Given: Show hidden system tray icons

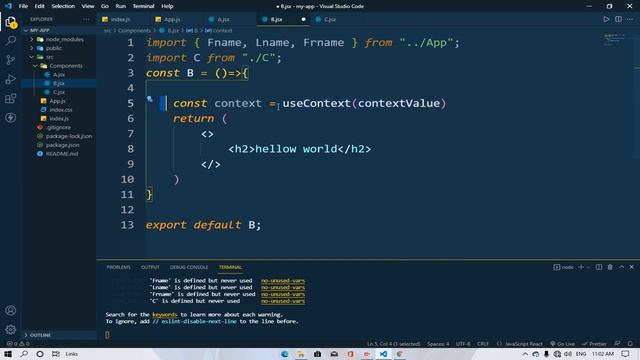Looking at the screenshot, I should [x=525, y=354].
